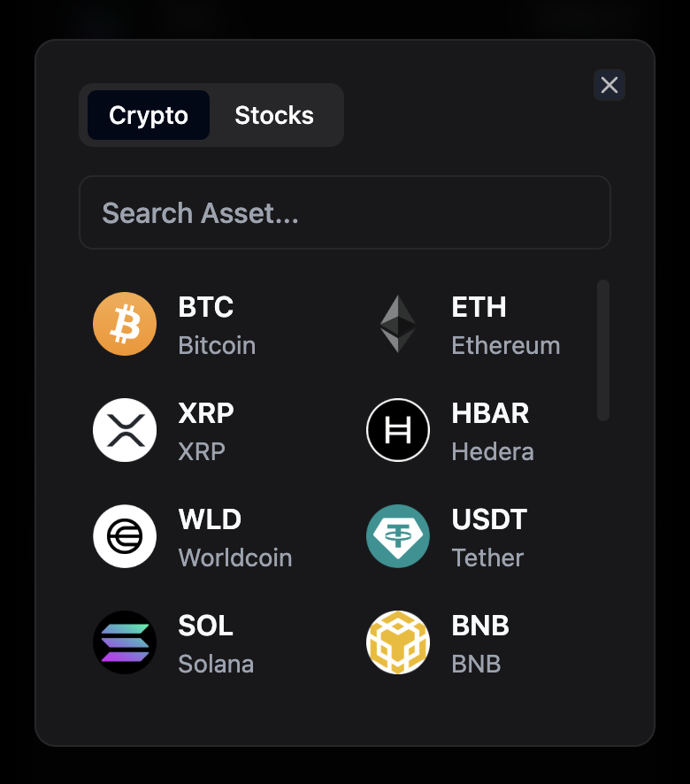Pick the Worldcoin asset name
The width and height of the screenshot is (690, 784).
coord(235,557)
